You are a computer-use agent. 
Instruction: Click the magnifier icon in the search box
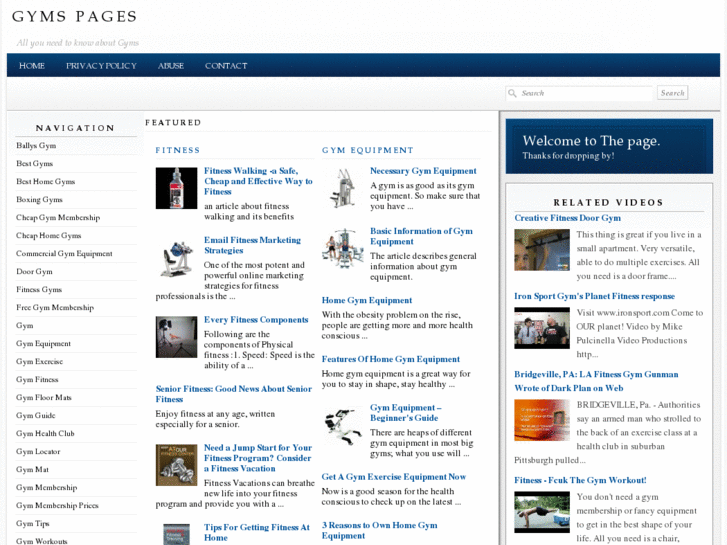coord(512,93)
